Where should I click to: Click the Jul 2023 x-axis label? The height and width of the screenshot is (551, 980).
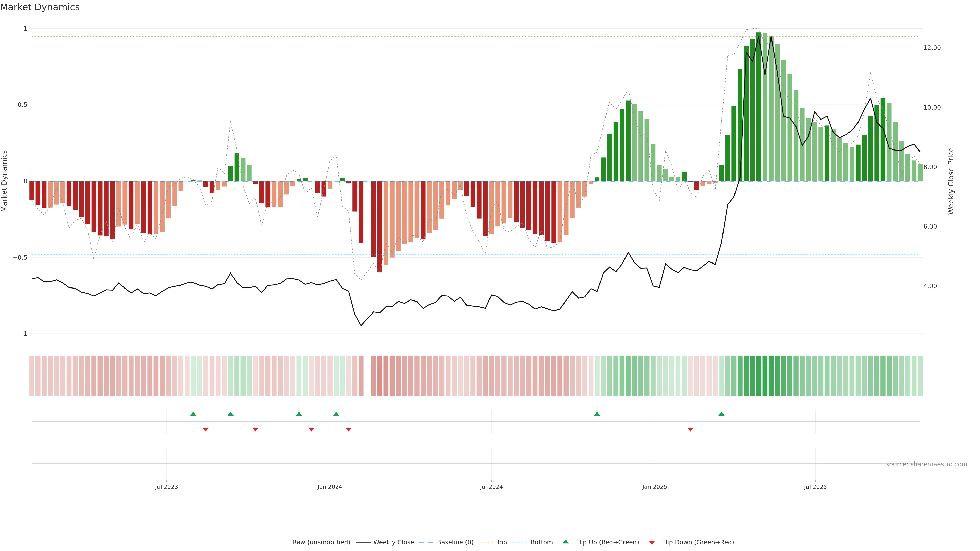[x=166, y=487]
